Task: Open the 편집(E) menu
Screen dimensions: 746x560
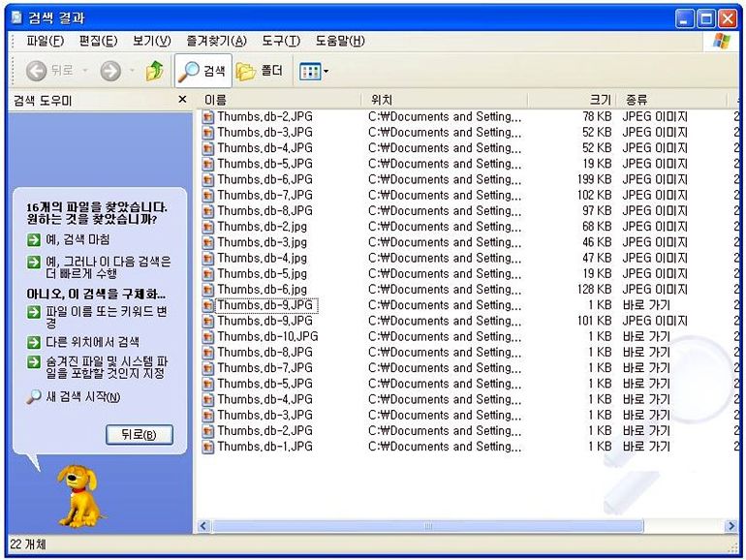Action: pyautogui.click(x=98, y=41)
